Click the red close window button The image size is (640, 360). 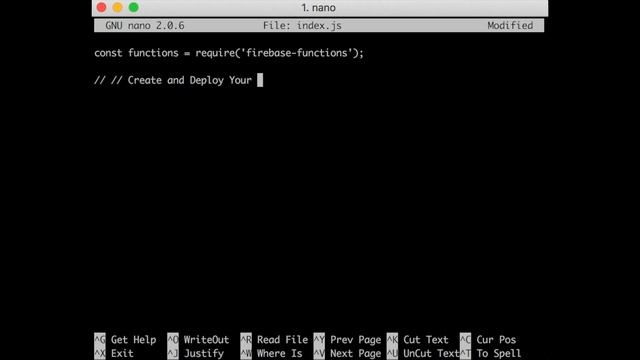[102, 7]
